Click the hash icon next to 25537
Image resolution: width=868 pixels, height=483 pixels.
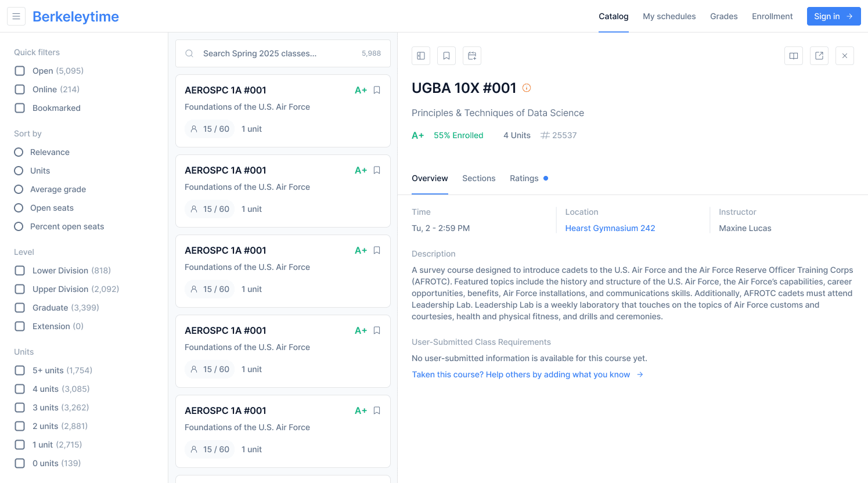tap(545, 135)
